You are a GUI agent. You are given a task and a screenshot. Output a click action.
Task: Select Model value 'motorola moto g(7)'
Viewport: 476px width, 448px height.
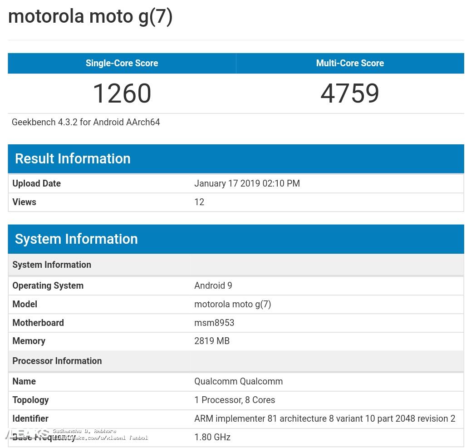[x=232, y=304]
